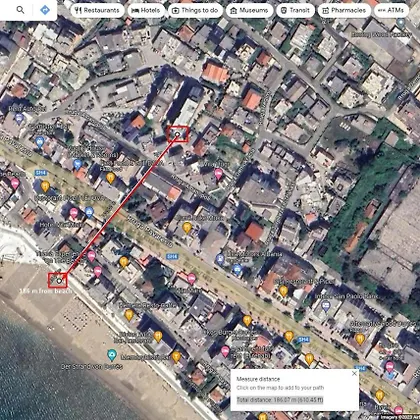The height and width of the screenshot is (420, 420).
Task: Select the Hotels category chip
Action: 146,10
